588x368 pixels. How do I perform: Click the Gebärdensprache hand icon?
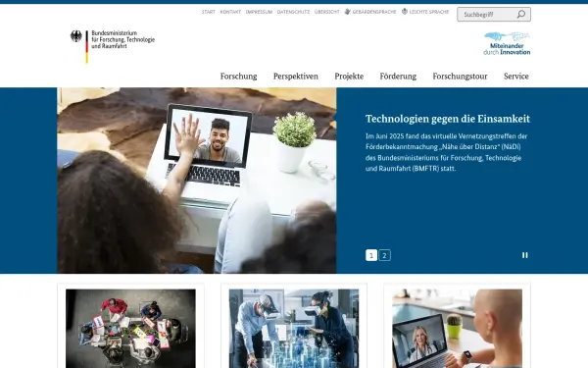[348, 12]
